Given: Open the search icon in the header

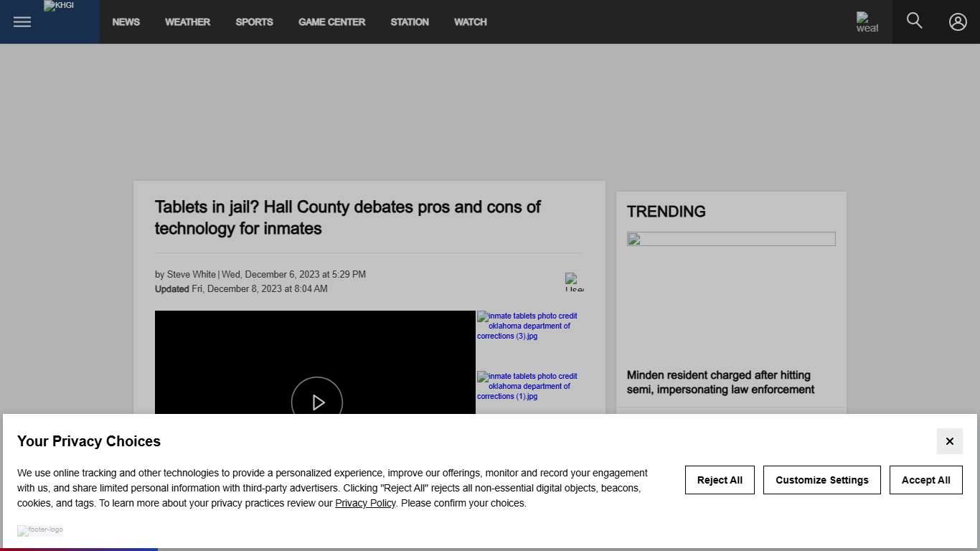Looking at the screenshot, I should coord(914,22).
